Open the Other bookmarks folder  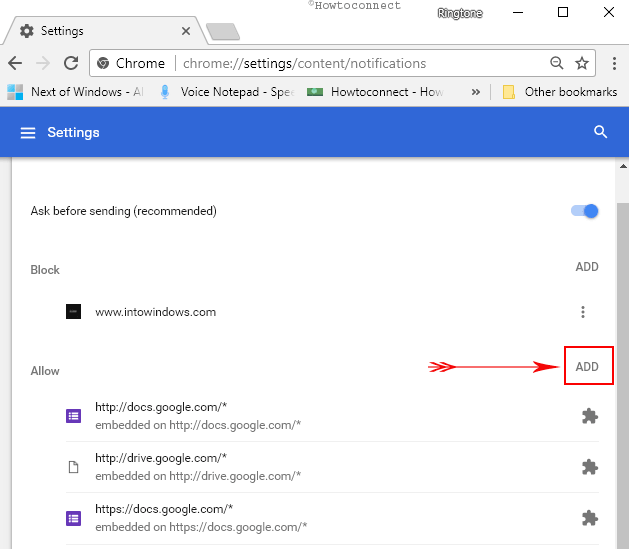point(560,92)
